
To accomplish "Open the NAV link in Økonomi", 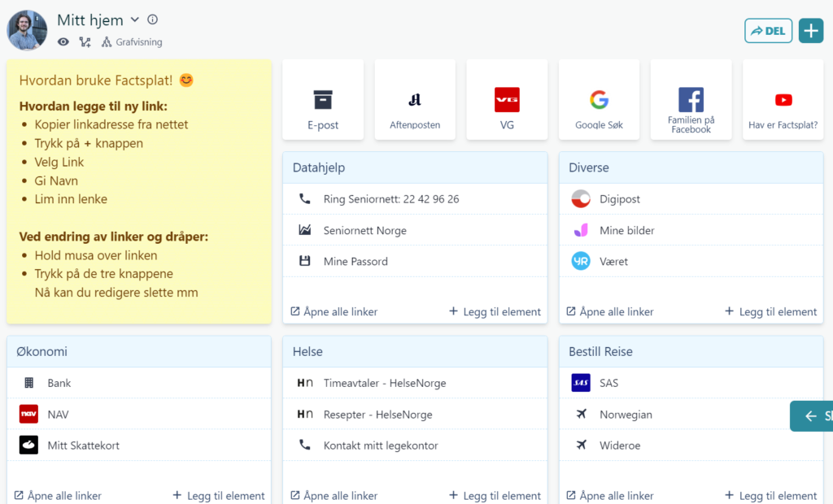I will (58, 415).
